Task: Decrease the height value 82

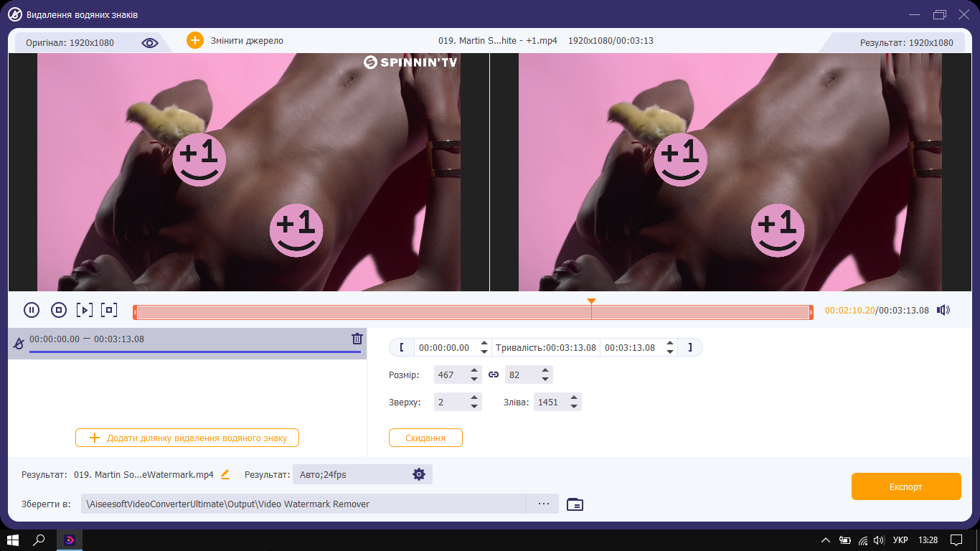Action: 545,379
